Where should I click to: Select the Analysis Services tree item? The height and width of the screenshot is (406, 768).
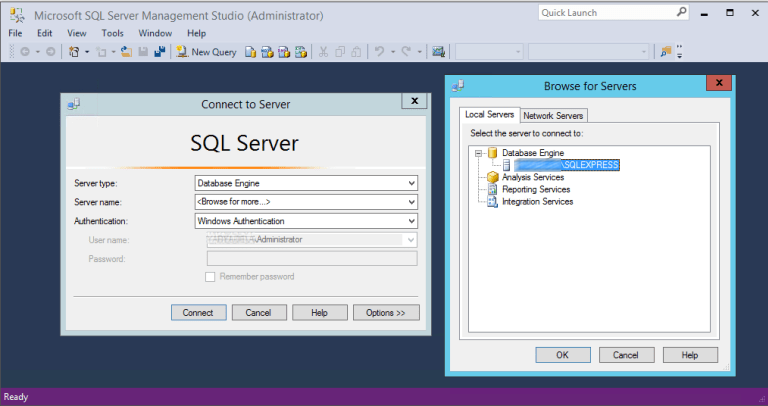click(x=533, y=177)
